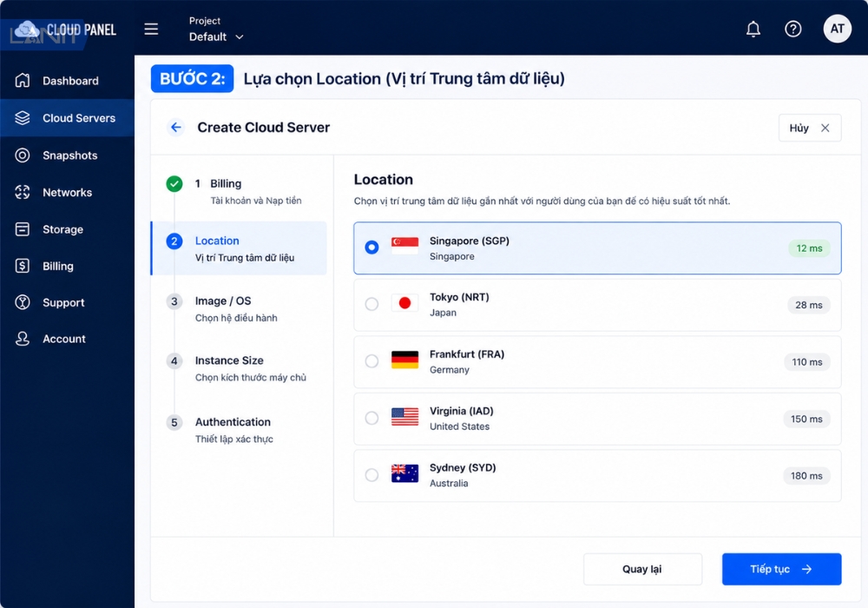Screen dimensions: 868x608
Task: Go back using the blue arrow icon
Action: coord(176,128)
